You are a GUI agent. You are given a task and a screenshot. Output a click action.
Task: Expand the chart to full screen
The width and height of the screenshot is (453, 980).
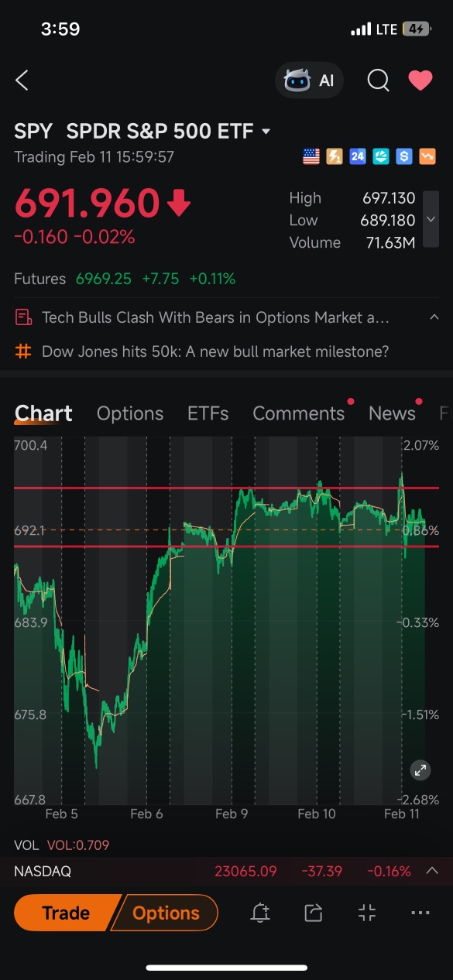tap(420, 770)
